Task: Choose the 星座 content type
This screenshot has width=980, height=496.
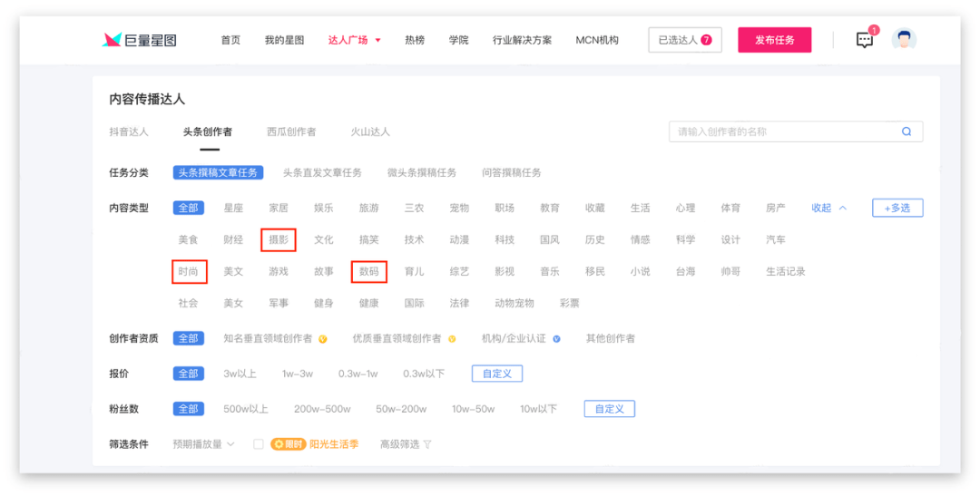Action: click(233, 208)
